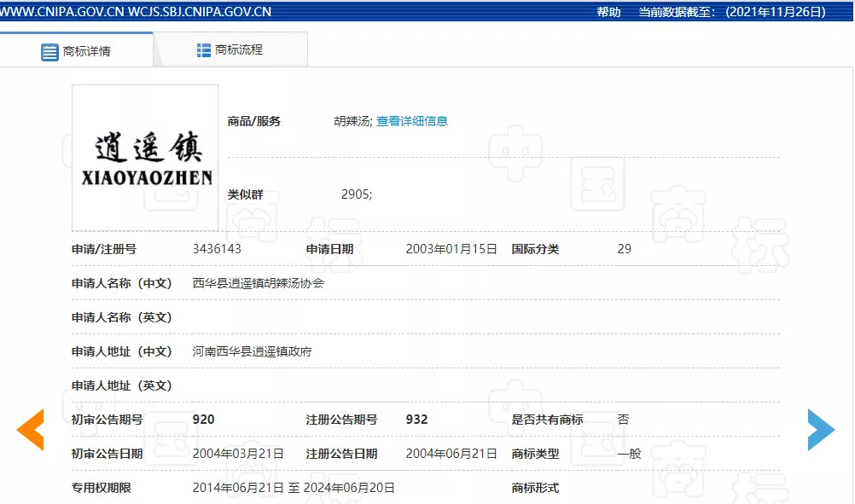This screenshot has width=855, height=504.
Task: Select trademark type value 一般
Action: [629, 454]
